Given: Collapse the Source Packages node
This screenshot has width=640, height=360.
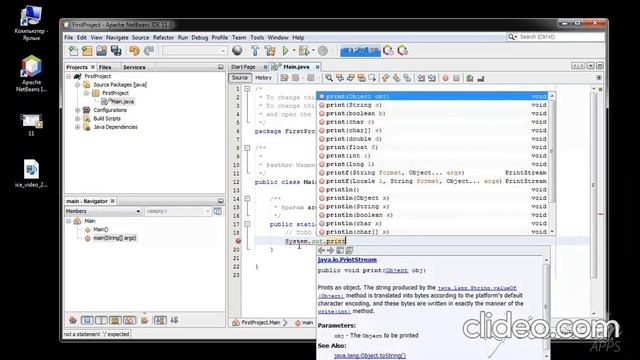Looking at the screenshot, I should tap(78, 84).
